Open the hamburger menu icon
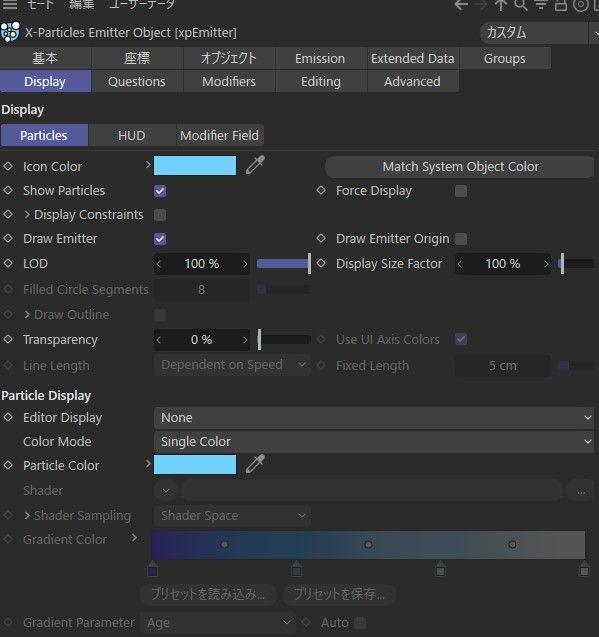599x637 pixels. (10, 4)
